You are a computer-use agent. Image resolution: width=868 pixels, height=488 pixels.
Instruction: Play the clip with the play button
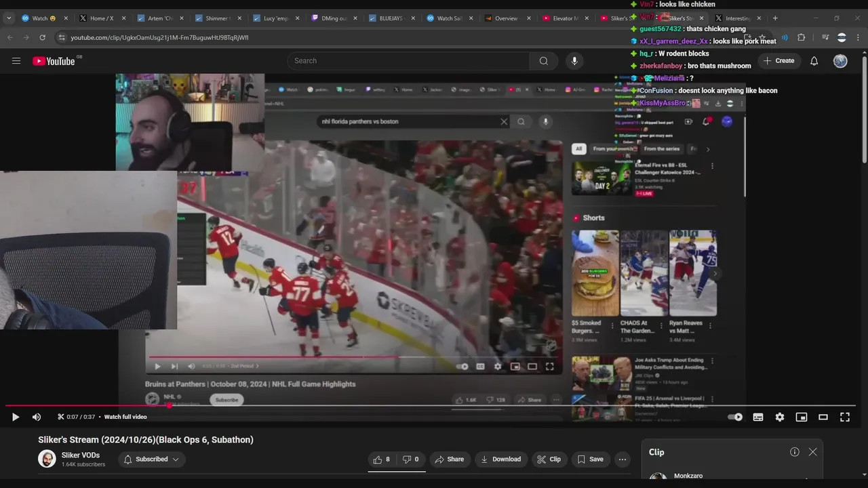click(16, 417)
